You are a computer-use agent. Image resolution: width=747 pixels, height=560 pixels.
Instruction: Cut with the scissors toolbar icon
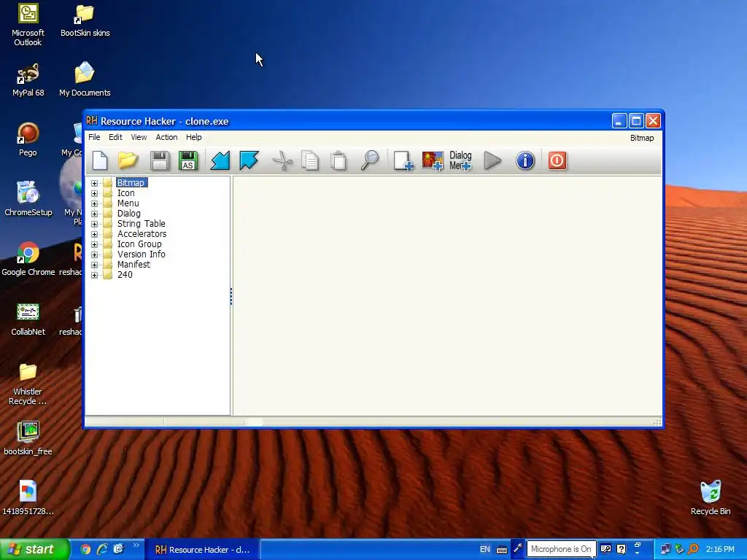[282, 160]
